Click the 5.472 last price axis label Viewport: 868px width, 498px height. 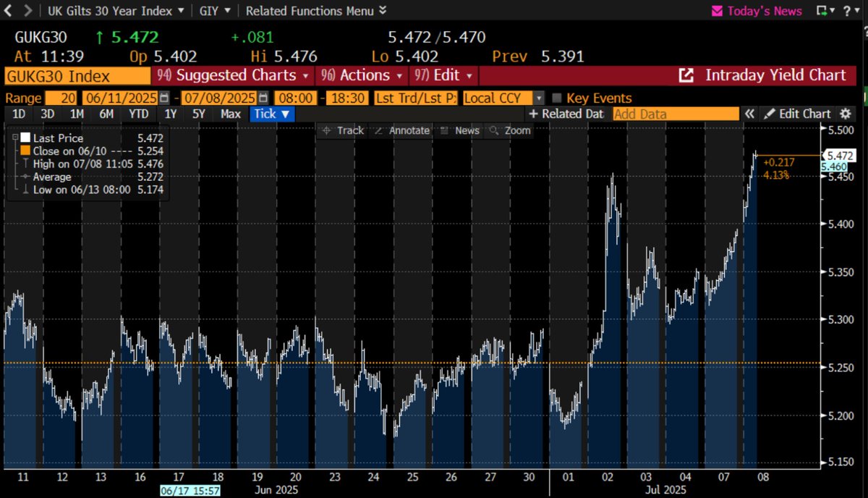[x=841, y=155]
